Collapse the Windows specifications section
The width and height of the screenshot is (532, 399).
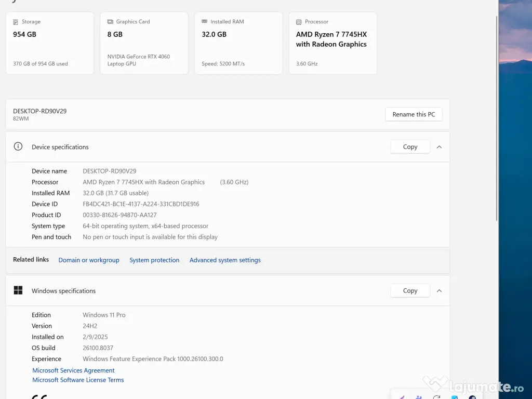click(439, 291)
